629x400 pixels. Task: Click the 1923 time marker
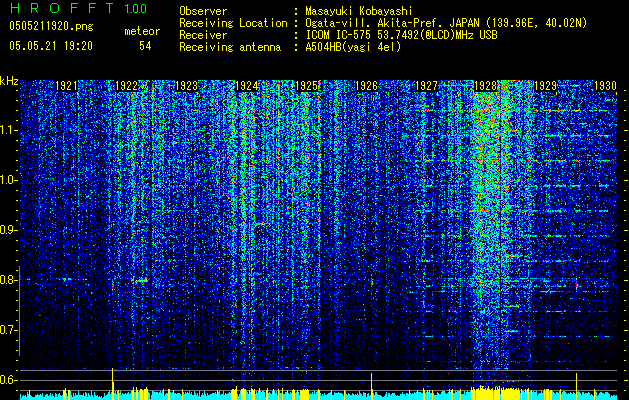click(x=187, y=86)
